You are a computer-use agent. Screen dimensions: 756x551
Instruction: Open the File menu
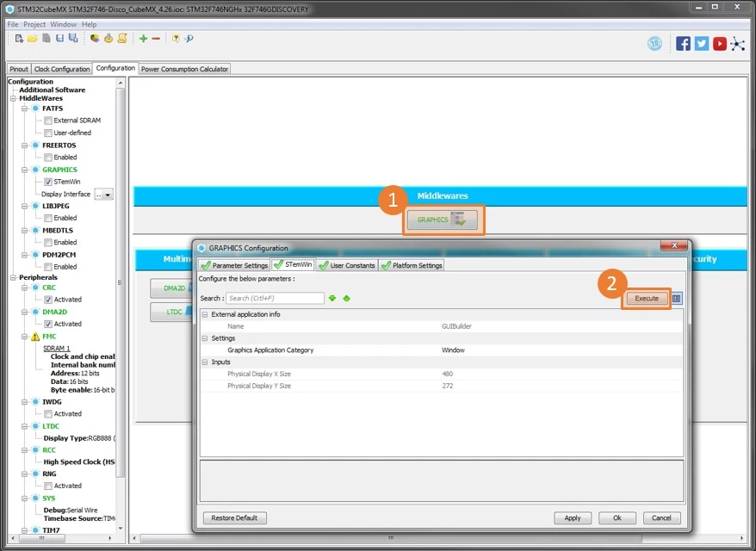(13, 24)
